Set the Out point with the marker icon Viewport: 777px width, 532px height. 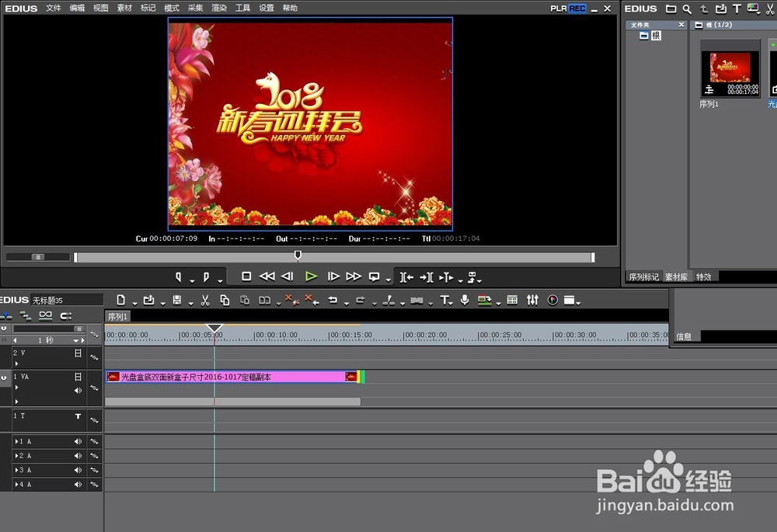pyautogui.click(x=206, y=277)
